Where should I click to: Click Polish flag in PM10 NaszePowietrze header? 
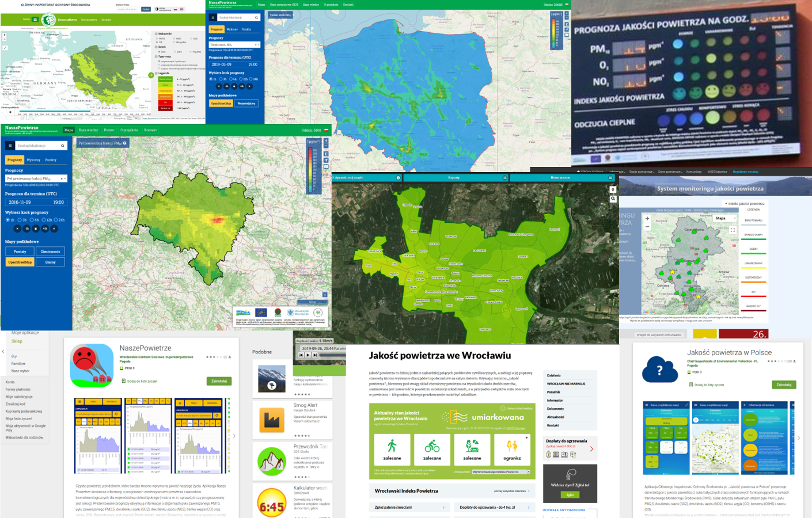point(326,130)
